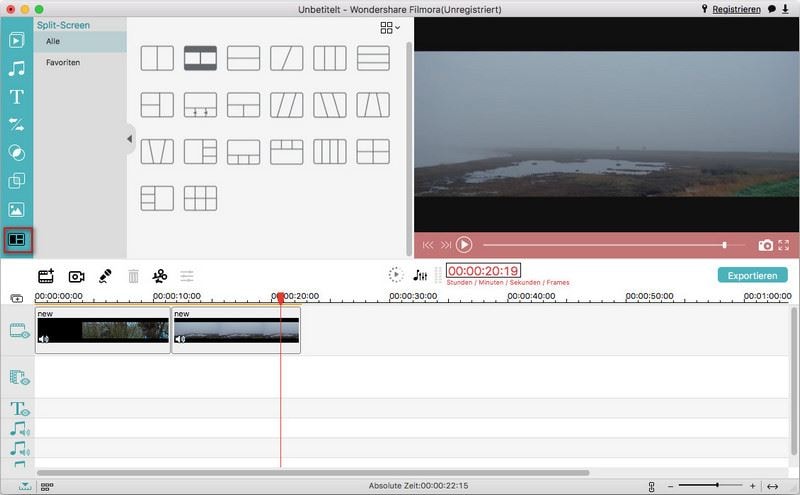Zoom in timeline with plus button
Screen dimensions: 800x495
(752, 486)
